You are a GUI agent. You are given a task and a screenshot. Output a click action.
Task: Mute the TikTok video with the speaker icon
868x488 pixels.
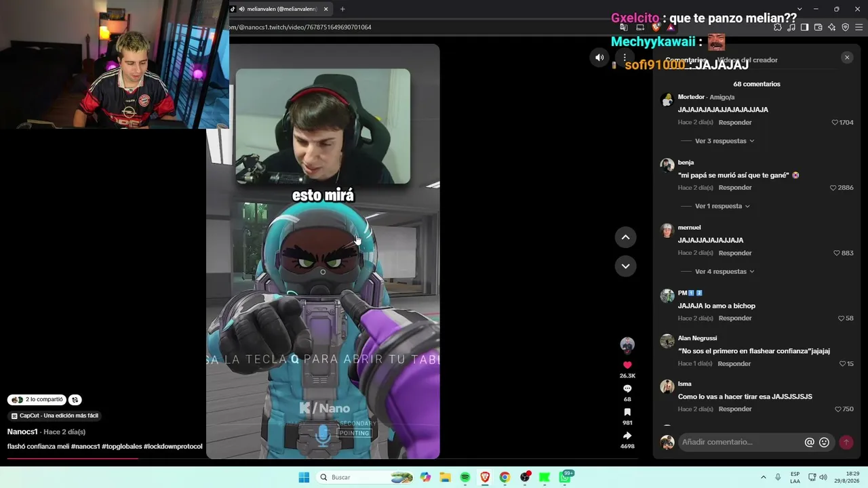pyautogui.click(x=599, y=58)
